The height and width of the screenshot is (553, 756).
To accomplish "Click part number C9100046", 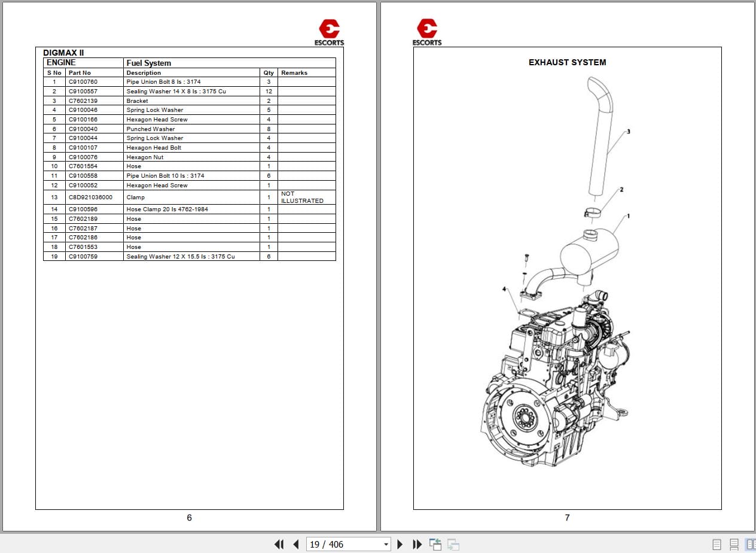I will click(x=83, y=110).
